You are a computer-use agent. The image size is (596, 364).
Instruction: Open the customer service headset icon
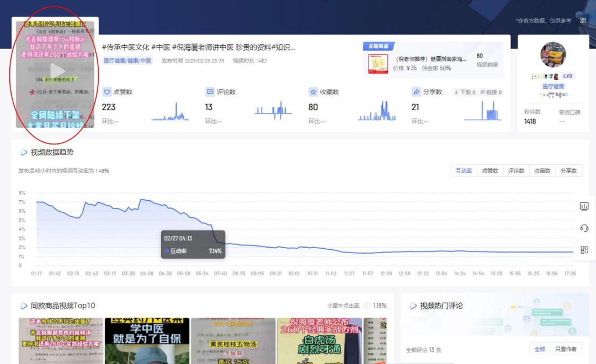(x=584, y=228)
